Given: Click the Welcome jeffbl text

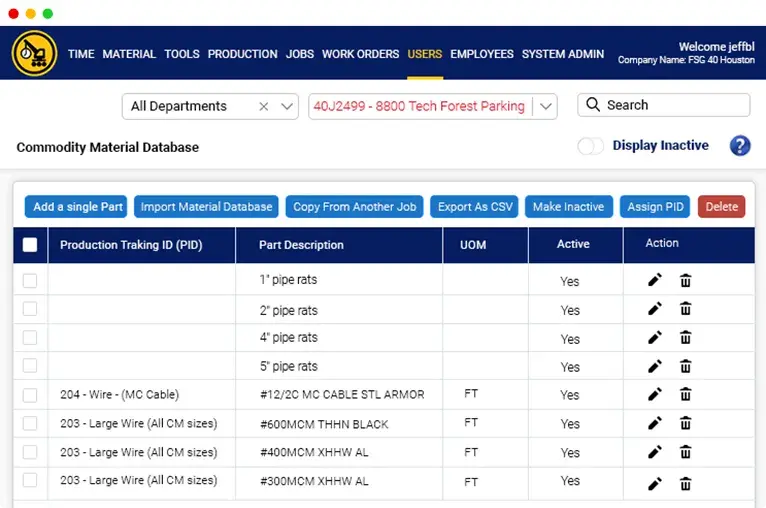Looking at the screenshot, I should point(716,46).
